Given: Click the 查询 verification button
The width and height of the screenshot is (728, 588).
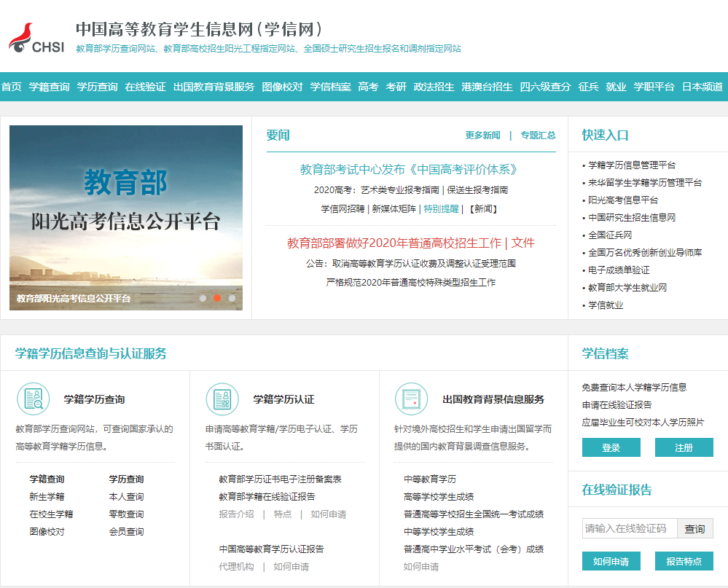Looking at the screenshot, I should click(694, 529).
